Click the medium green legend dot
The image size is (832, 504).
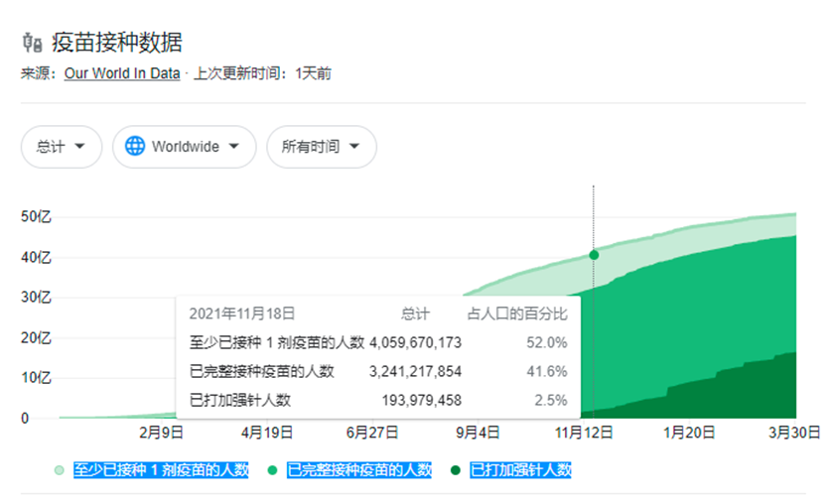click(272, 470)
